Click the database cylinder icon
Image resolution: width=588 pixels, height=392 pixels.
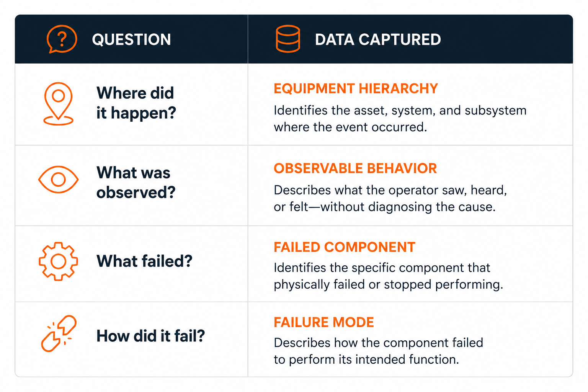coord(287,39)
